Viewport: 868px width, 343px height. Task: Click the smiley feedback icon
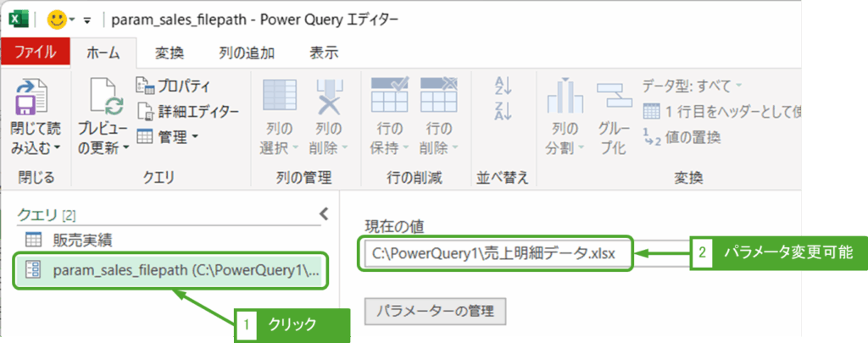(56, 20)
